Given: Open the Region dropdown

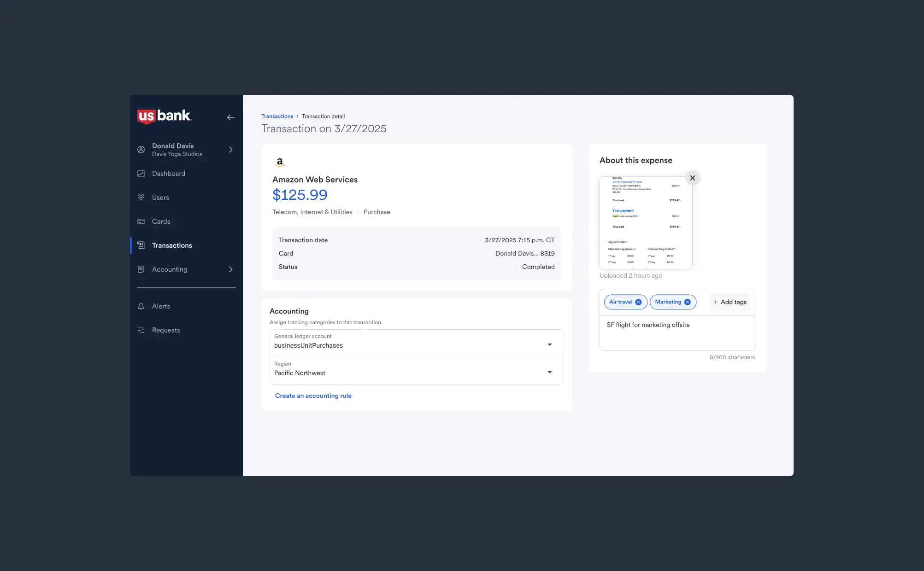Looking at the screenshot, I should (x=549, y=372).
